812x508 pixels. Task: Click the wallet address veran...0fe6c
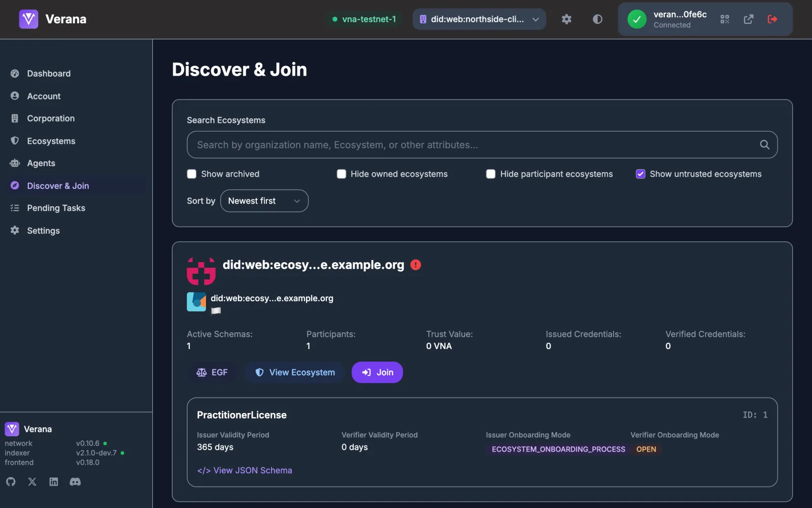(680, 14)
